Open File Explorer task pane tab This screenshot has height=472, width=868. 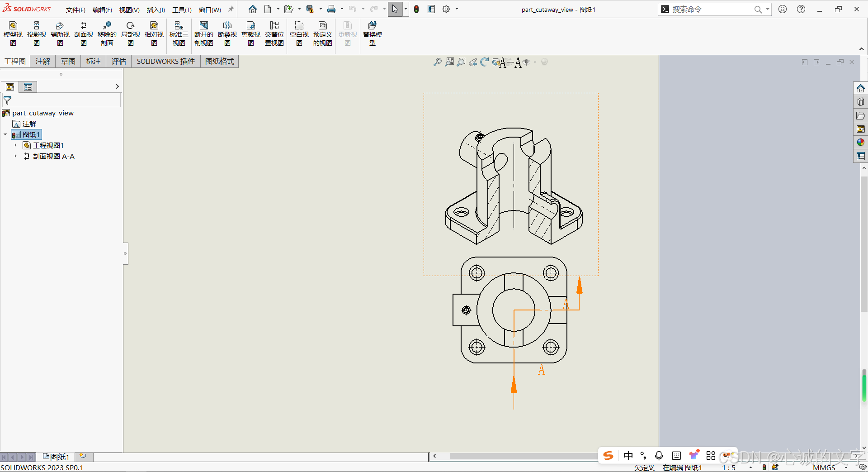point(861,115)
